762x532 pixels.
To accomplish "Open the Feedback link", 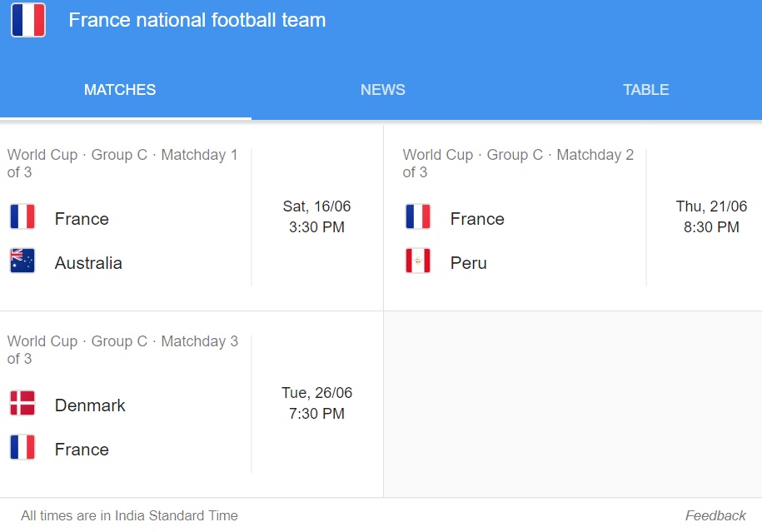I will (715, 515).
